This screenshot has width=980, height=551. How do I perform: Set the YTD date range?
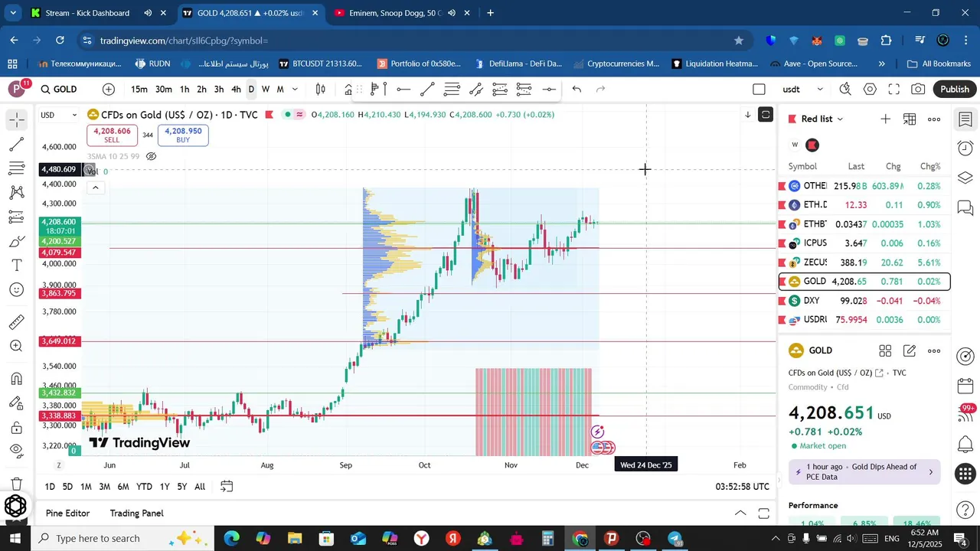[144, 487]
